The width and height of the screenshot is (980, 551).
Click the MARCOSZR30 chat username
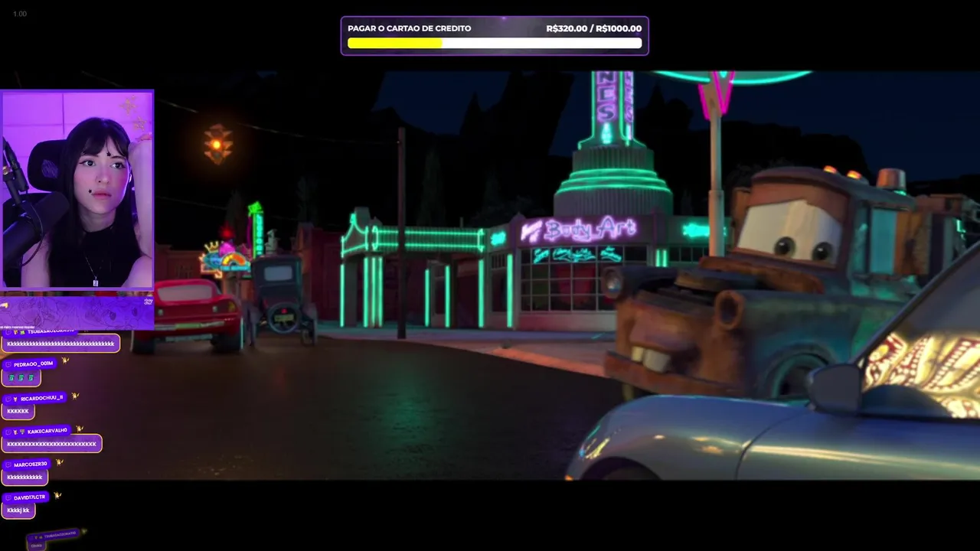[x=31, y=465]
